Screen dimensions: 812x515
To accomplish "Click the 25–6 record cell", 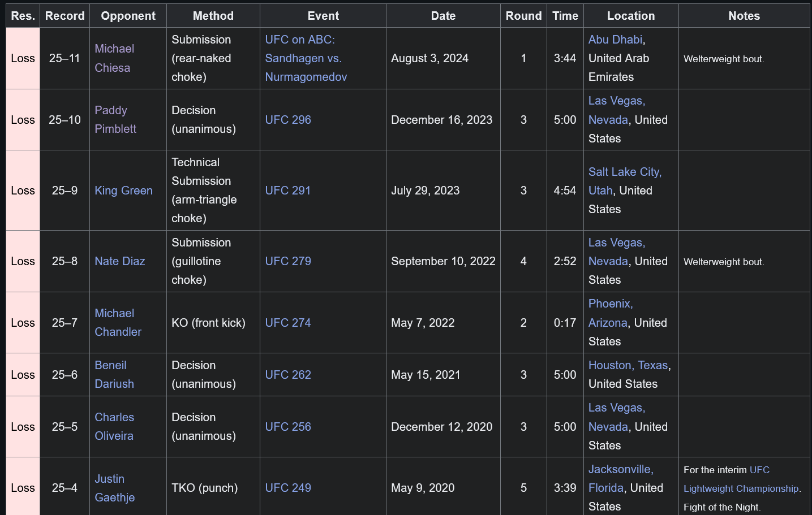I will pyautogui.click(x=65, y=375).
